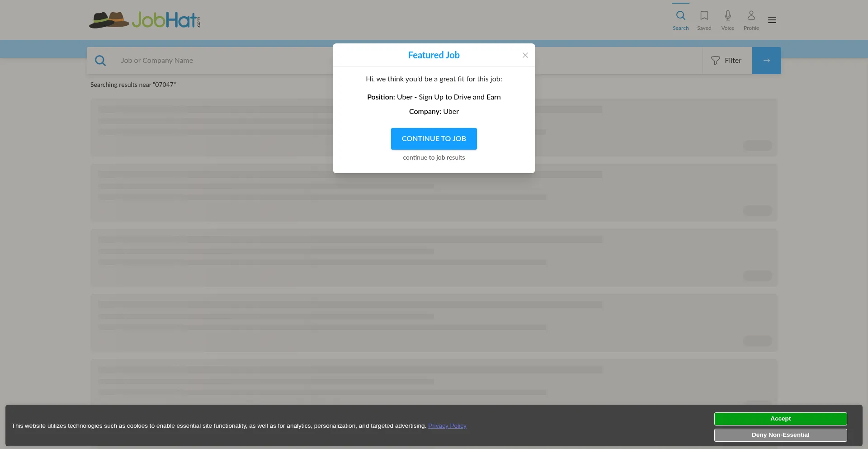Click the Uber position title text
This screenshot has height=449, width=868.
coord(448,97)
